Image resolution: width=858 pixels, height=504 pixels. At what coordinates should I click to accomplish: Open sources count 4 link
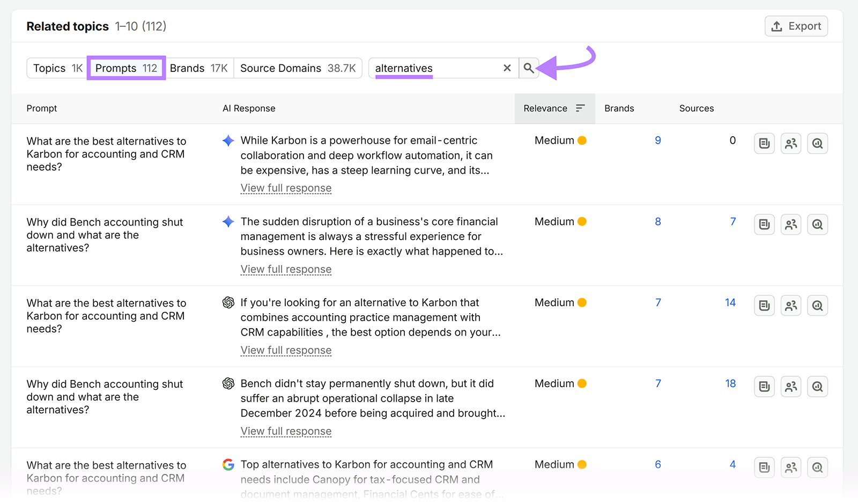733,464
